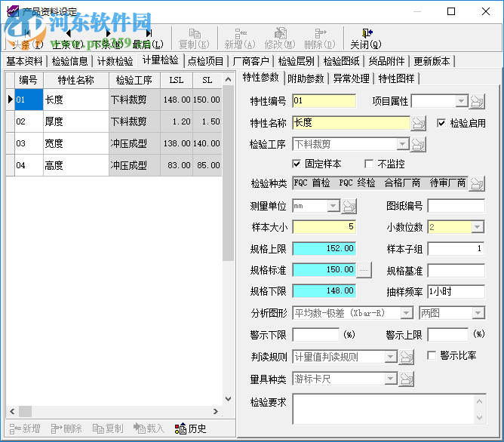The width and height of the screenshot is (504, 442).
Task: Click the bottom 新增 icon button
Action: (x=25, y=428)
